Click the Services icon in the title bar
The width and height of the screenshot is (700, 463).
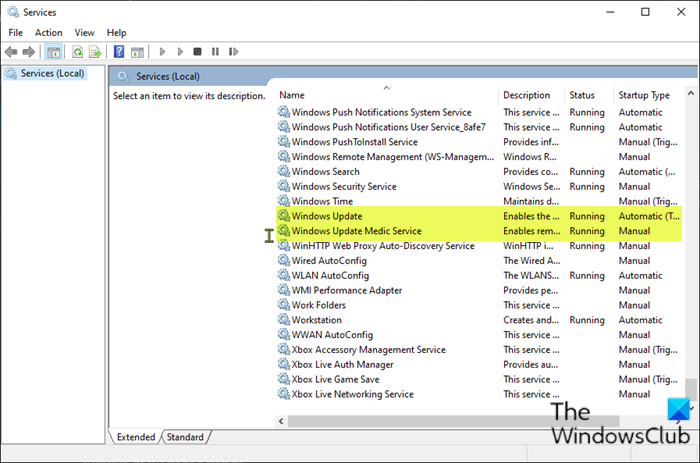point(13,12)
